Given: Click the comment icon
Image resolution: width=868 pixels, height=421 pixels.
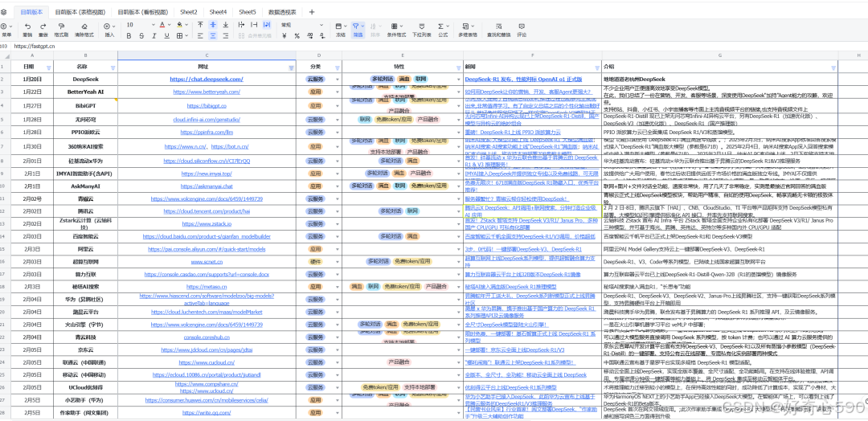Looking at the screenshot, I should 522,26.
